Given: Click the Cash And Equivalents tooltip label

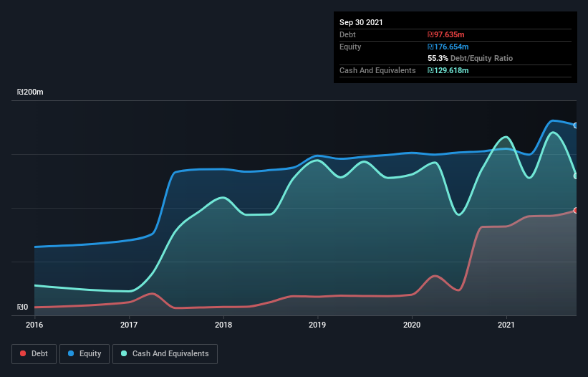Looking at the screenshot, I should [x=377, y=70].
